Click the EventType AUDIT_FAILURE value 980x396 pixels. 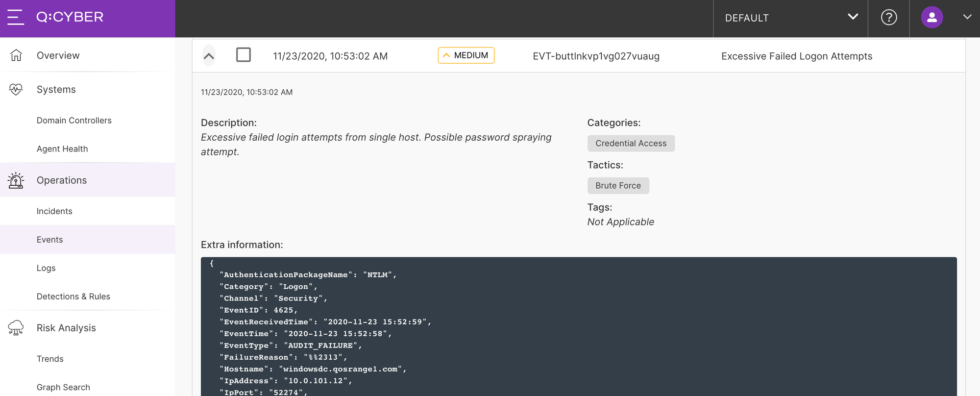pos(320,346)
